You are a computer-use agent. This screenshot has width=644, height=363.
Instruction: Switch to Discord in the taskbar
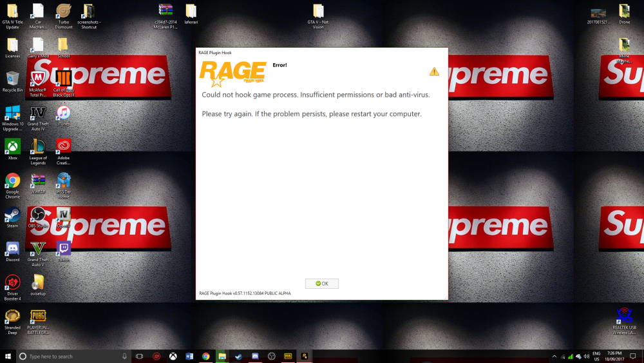click(255, 356)
